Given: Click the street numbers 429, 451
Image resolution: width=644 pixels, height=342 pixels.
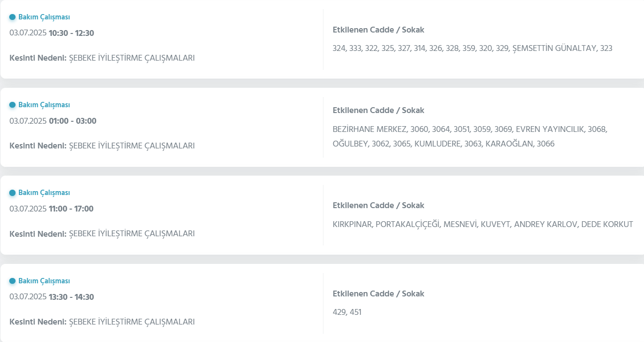Looking at the screenshot, I should pyautogui.click(x=347, y=312).
